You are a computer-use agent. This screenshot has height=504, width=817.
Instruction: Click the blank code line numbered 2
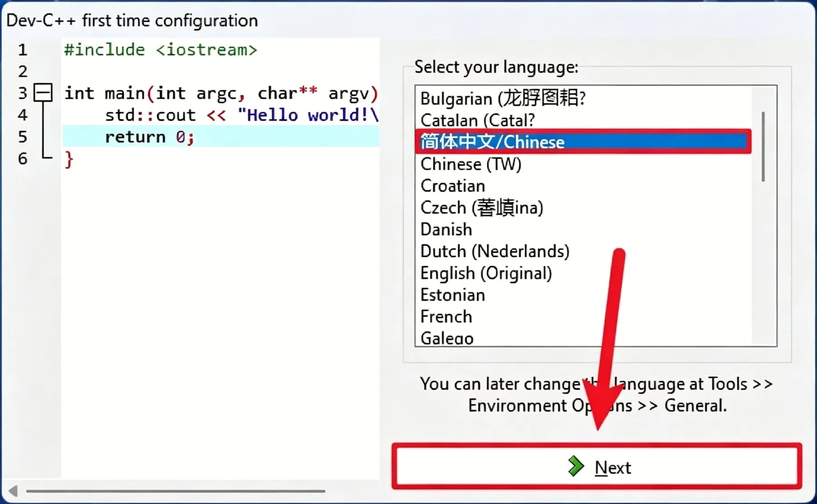pos(221,71)
